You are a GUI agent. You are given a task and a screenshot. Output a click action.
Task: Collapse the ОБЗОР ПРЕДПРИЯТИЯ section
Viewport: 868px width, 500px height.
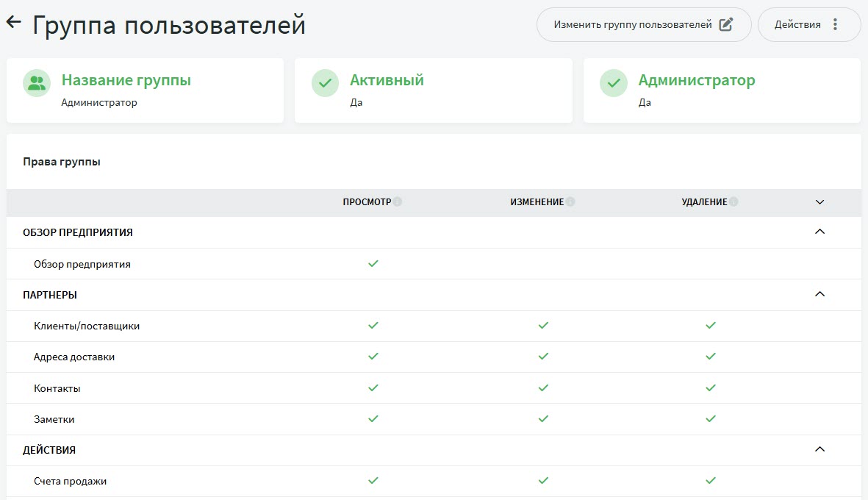click(x=820, y=232)
